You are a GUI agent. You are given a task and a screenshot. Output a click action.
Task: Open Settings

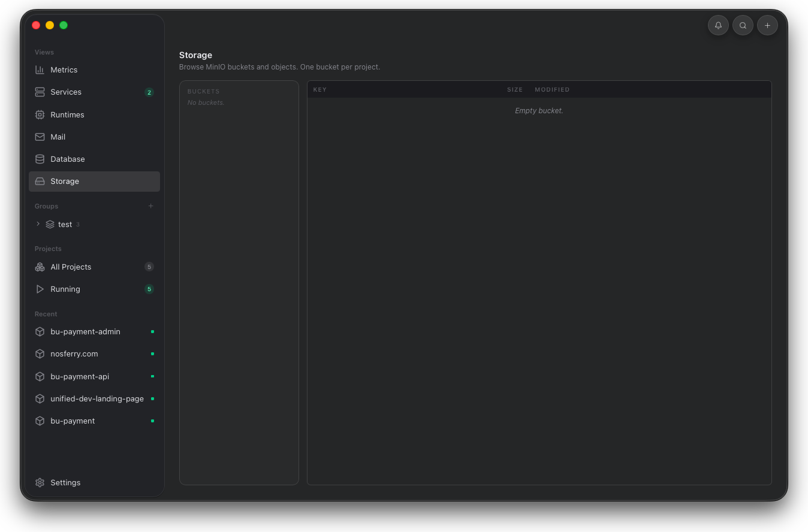click(94, 482)
